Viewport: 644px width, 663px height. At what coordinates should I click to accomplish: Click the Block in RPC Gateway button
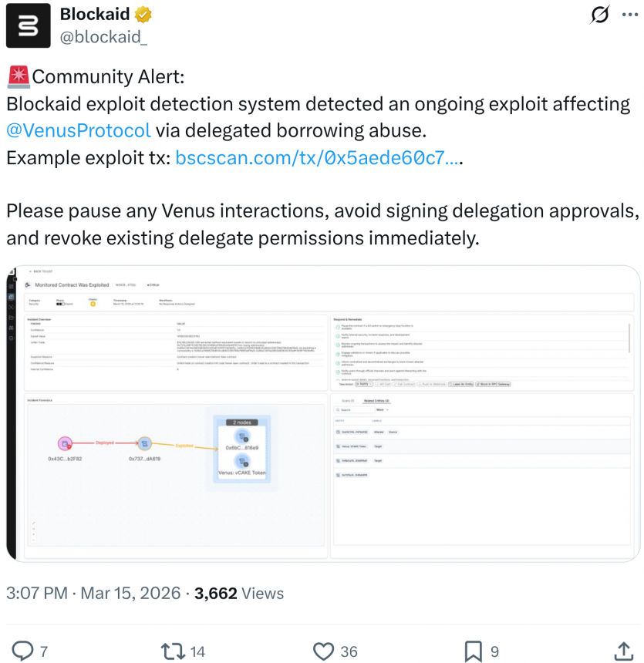[x=491, y=383]
